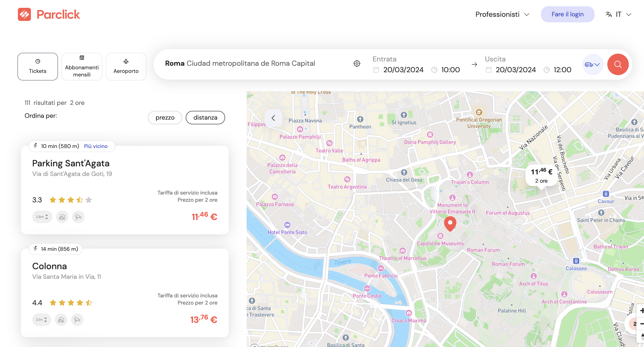The height and width of the screenshot is (347, 644).
Task: Use current location target icon
Action: click(357, 63)
